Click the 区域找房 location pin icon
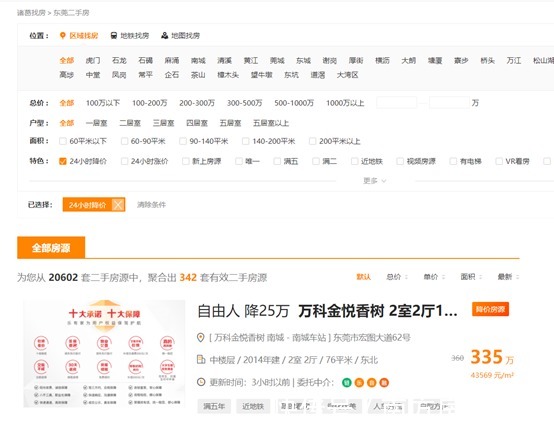 coord(63,36)
